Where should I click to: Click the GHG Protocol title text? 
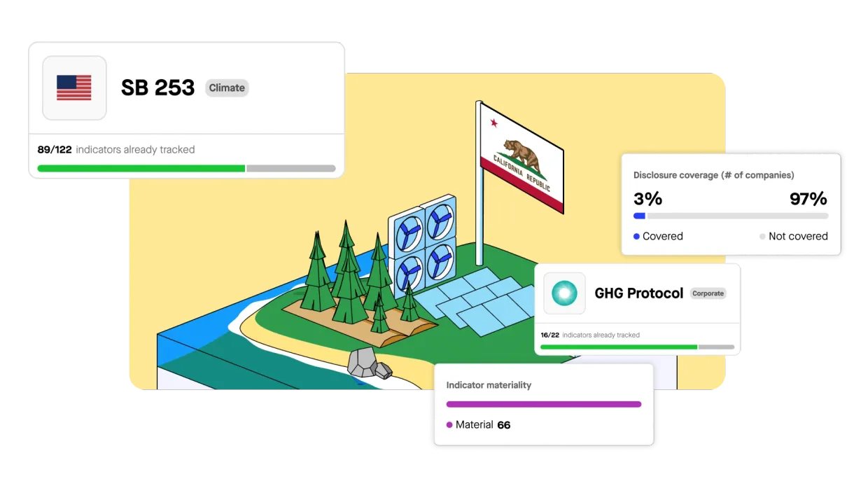638,293
